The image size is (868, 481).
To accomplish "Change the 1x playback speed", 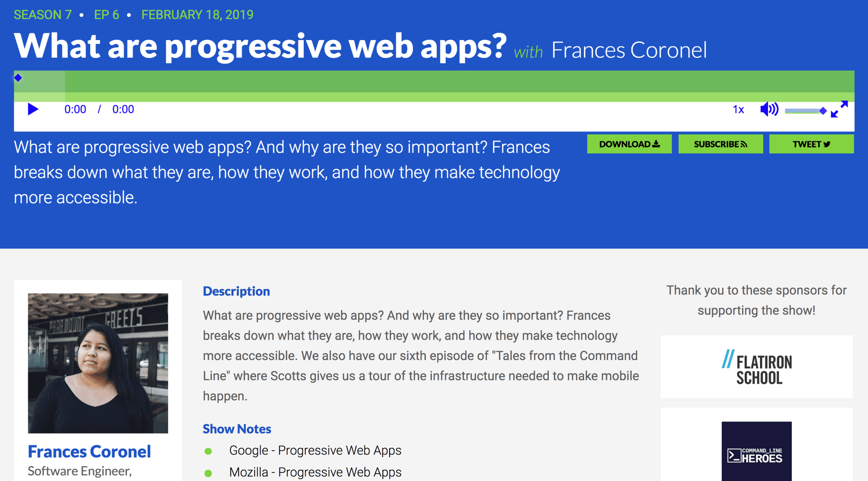I will [x=738, y=109].
